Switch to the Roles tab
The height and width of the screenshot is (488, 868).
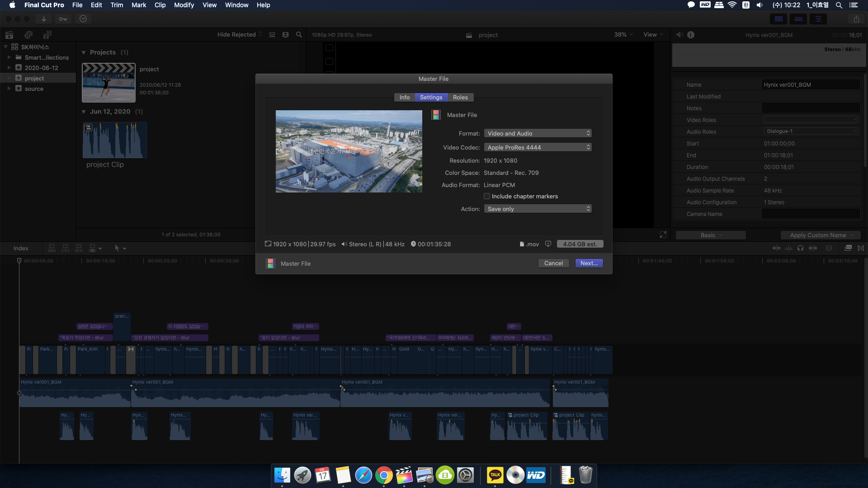click(460, 98)
